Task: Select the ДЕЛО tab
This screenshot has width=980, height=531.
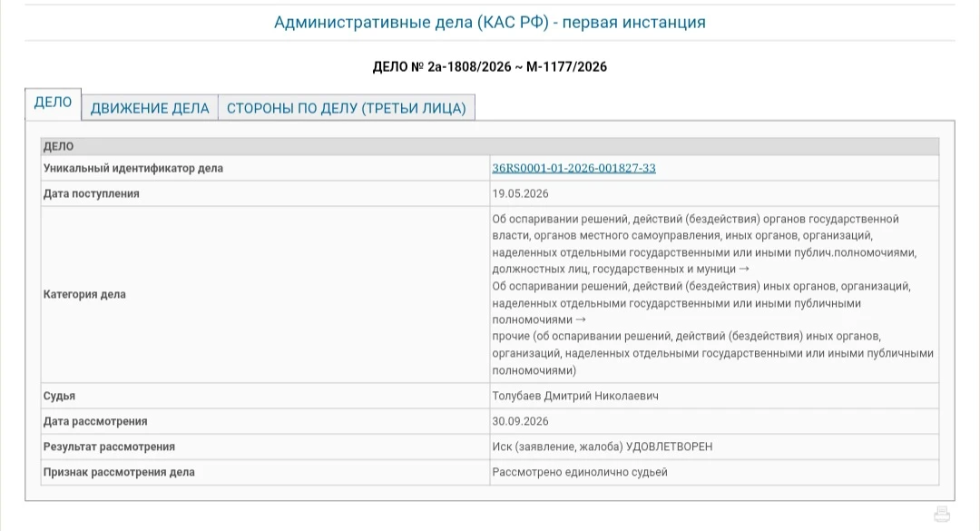Action: 54,103
